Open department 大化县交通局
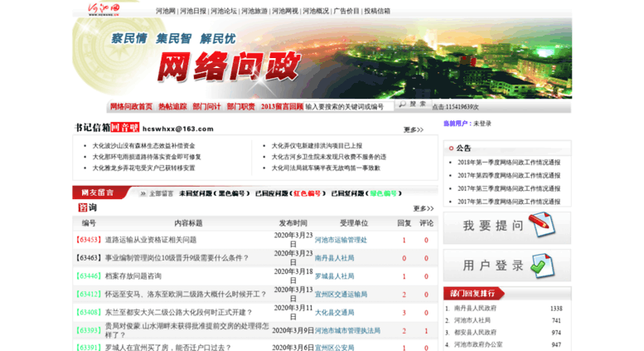The height and width of the screenshot is (351, 644). (x=334, y=312)
